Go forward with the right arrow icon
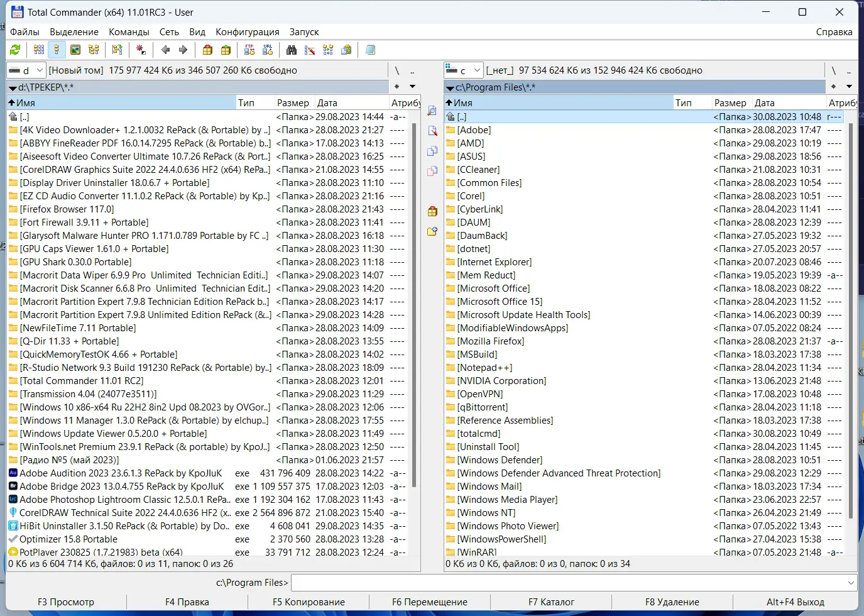 point(183,50)
